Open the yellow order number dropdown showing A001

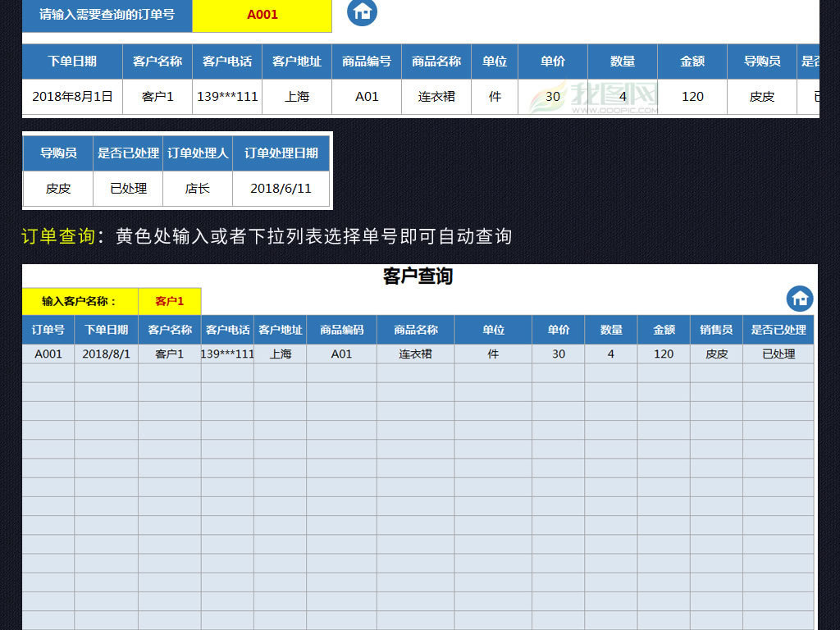261,15
